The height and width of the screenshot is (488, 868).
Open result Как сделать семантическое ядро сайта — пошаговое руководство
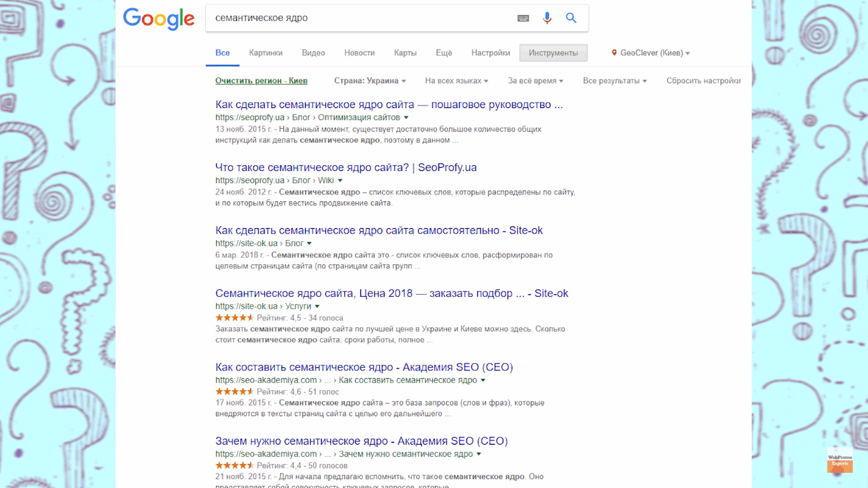(x=389, y=105)
